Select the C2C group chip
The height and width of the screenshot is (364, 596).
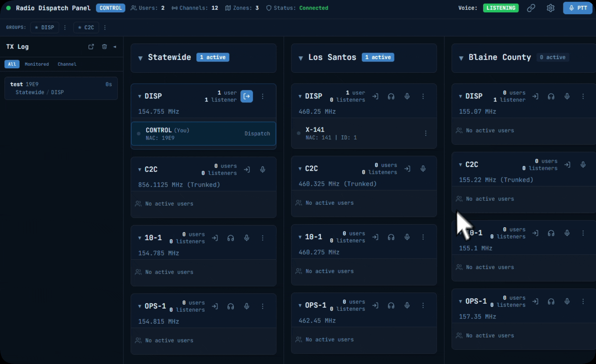pos(86,27)
